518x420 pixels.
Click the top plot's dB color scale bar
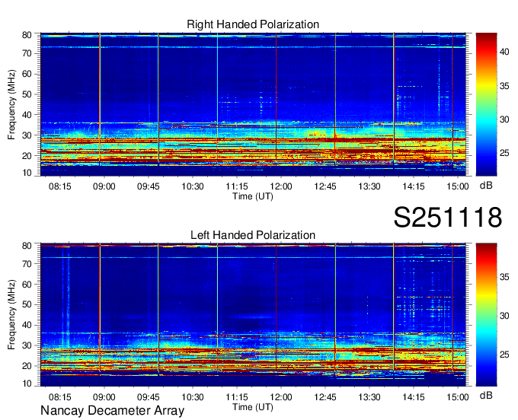click(486, 104)
